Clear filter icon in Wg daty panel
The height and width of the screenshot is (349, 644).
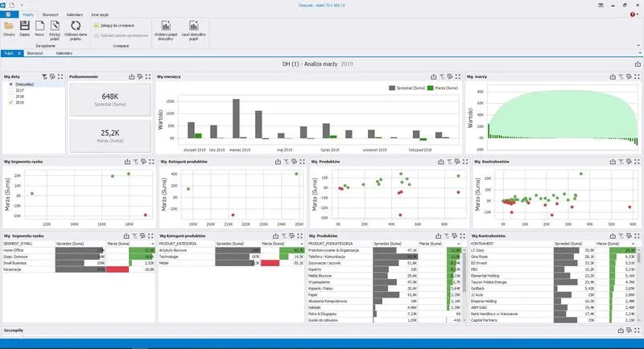tap(44, 76)
